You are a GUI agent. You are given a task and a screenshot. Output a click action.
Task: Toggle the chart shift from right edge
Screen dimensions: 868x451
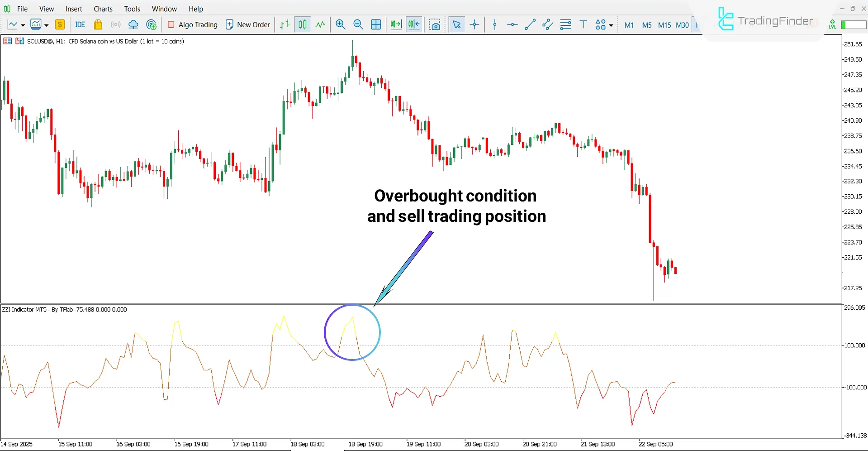pos(413,24)
